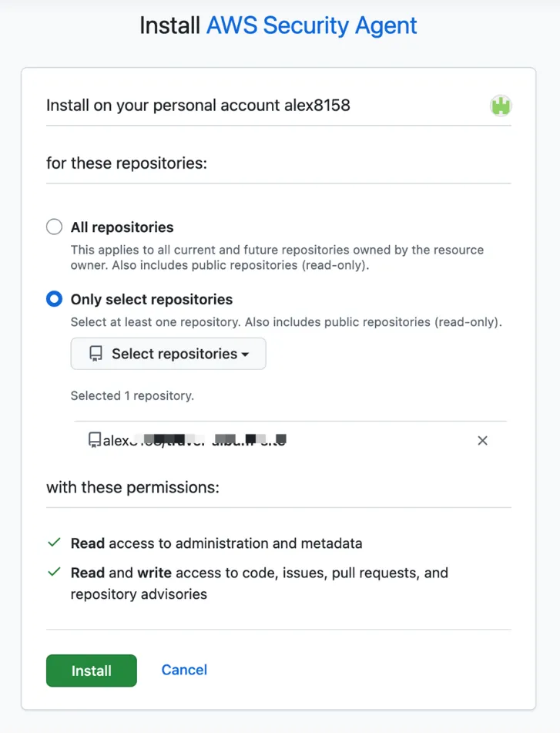The image size is (560, 733).
Task: Click the Install on your personal account heading
Action: click(198, 105)
